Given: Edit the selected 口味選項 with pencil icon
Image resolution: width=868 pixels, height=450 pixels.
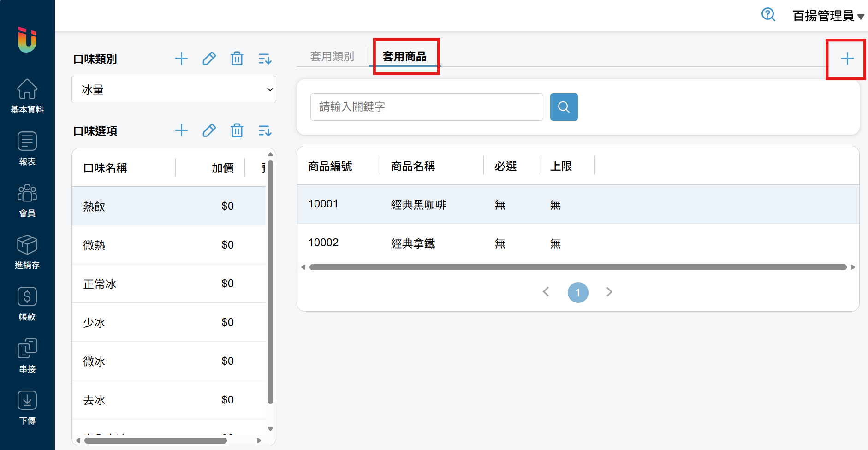Looking at the screenshot, I should click(209, 130).
